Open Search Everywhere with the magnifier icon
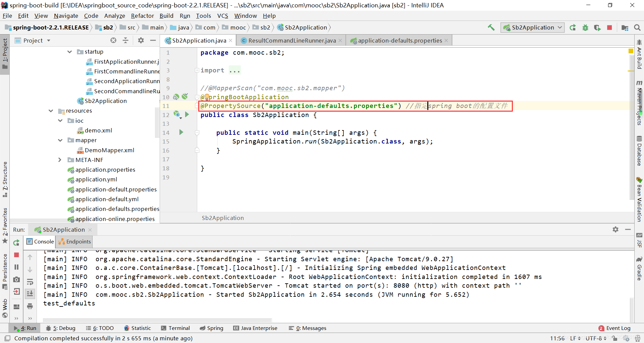The width and height of the screenshot is (644, 343). pyautogui.click(x=637, y=27)
